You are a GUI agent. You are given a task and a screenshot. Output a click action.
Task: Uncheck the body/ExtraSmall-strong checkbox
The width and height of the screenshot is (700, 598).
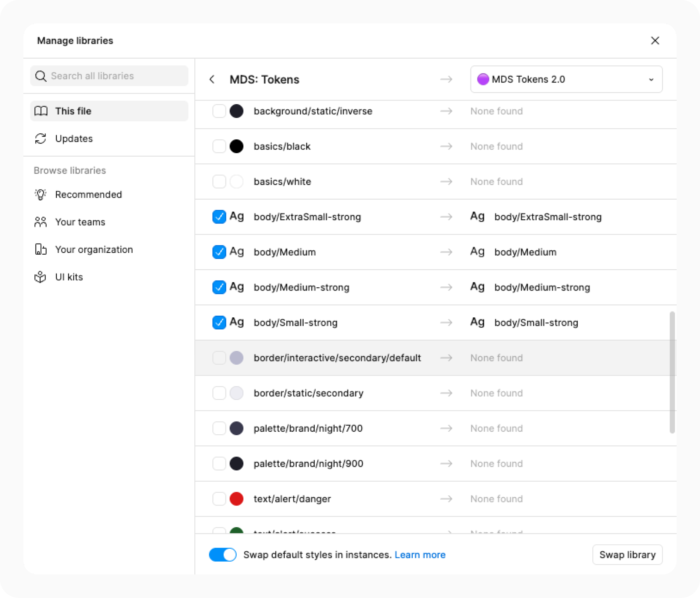219,217
